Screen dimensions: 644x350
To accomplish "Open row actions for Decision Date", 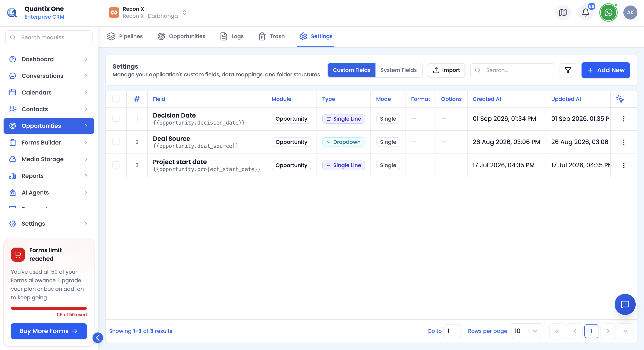I will tap(623, 119).
